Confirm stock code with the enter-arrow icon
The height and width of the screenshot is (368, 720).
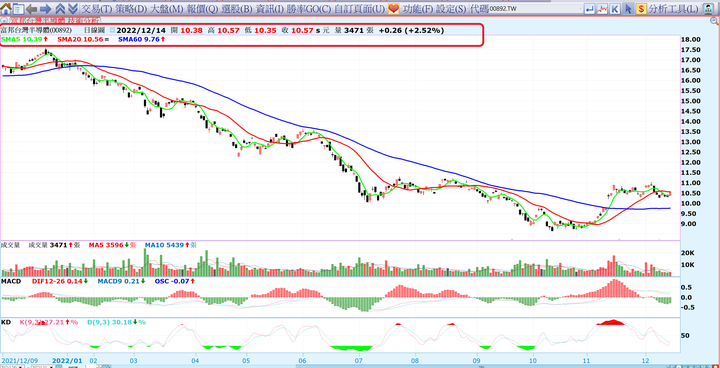tap(589, 8)
